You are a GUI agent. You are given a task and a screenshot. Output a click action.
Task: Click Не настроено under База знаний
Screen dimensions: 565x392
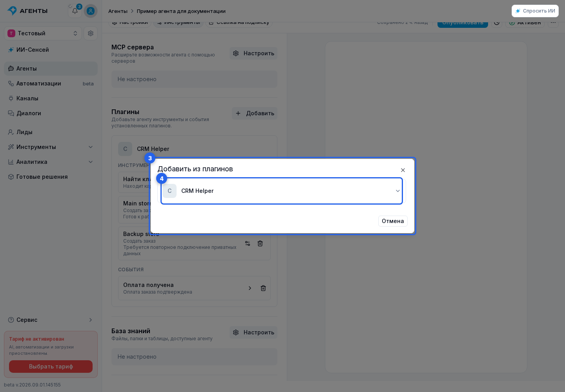194,357
